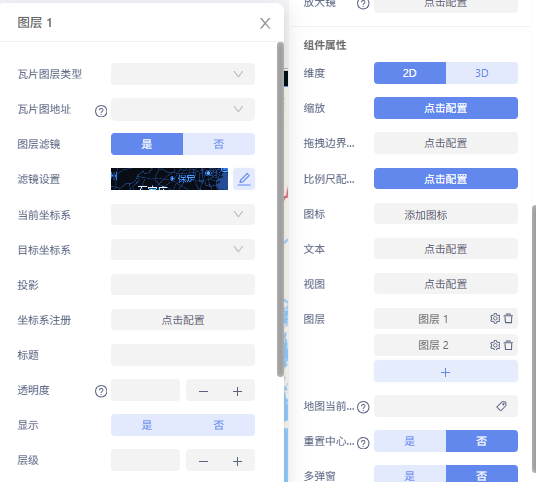
Task: Open settings gear for 图层 1
Action: tap(495, 319)
